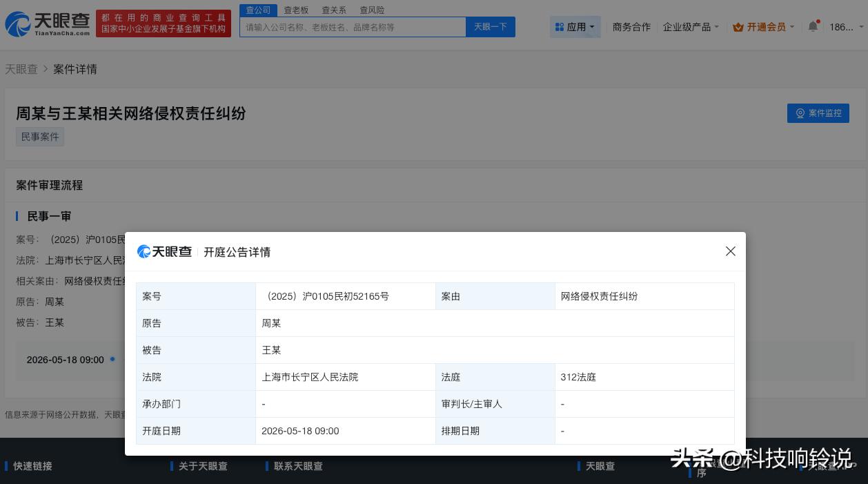Click the Tianyancha logo inside the 开庭公告详情 dialog
The height and width of the screenshot is (484, 868).
point(164,251)
